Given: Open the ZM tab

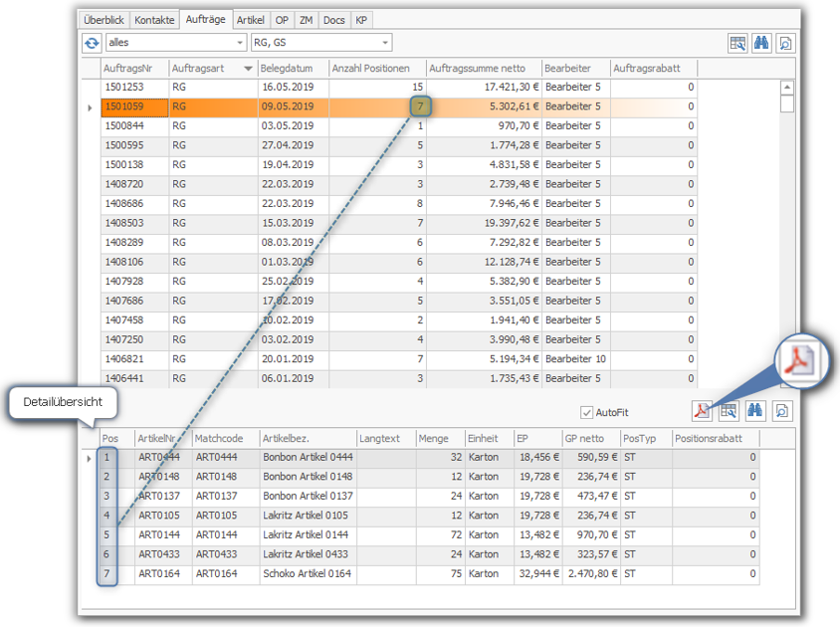Looking at the screenshot, I should pos(306,20).
